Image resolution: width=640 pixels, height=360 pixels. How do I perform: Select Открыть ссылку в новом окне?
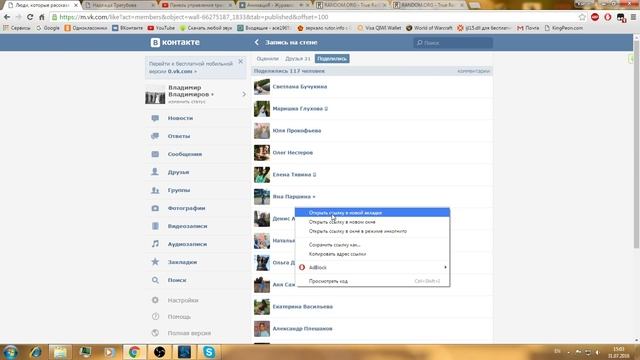click(373, 222)
